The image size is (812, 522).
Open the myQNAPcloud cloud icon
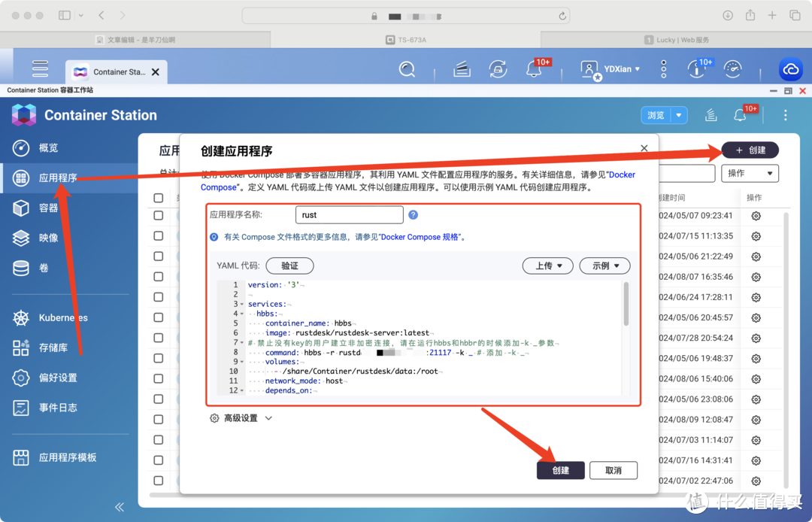791,69
